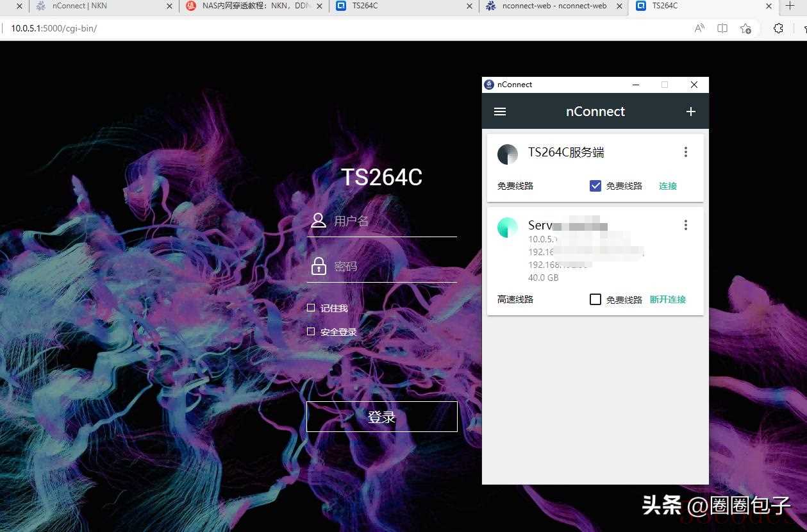This screenshot has height=532, width=807.
Task: Toggle browser split screen icon
Action: [x=722, y=28]
